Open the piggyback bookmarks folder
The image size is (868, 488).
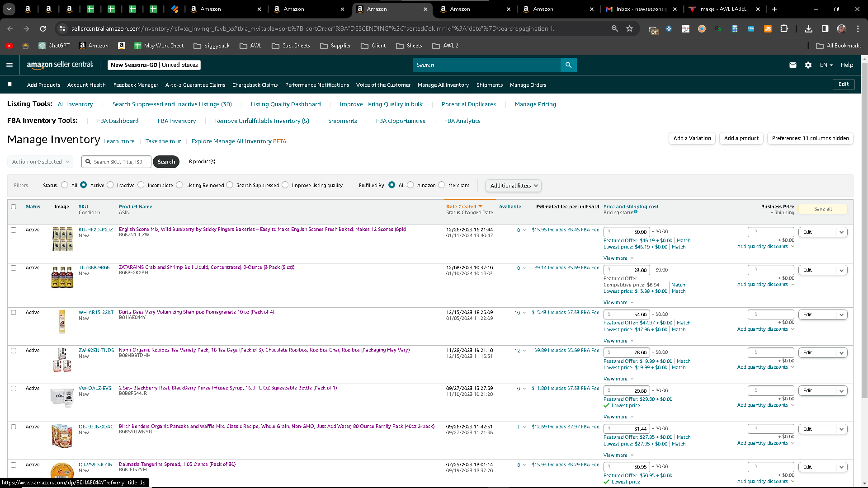212,46
